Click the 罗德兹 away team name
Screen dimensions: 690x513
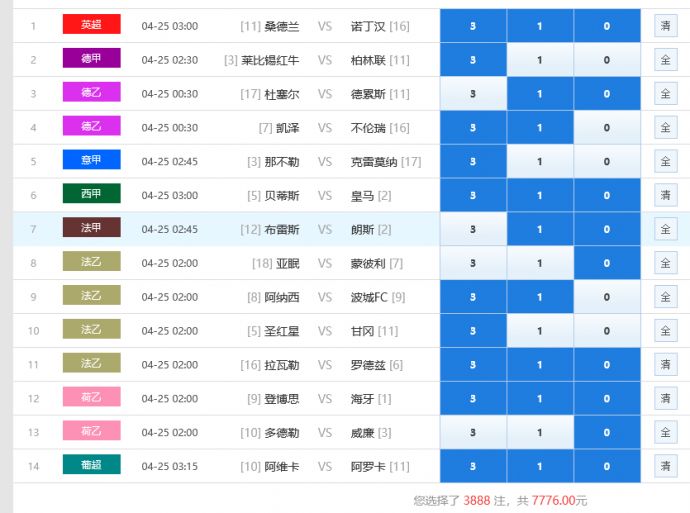tap(368, 365)
